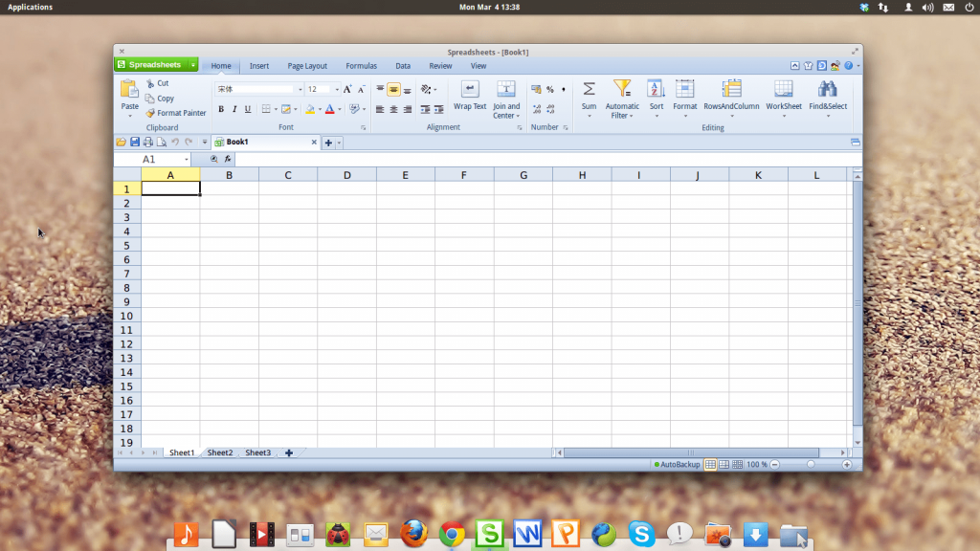The width and height of the screenshot is (980, 551).
Task: Click the Find&Select binoculars icon
Action: pos(827,89)
